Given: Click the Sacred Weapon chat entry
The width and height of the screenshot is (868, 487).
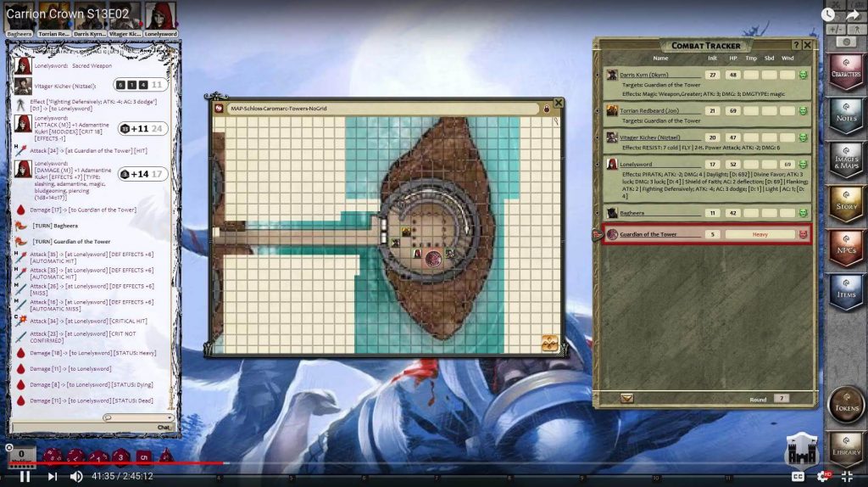Looking at the screenshot, I should coord(73,66).
